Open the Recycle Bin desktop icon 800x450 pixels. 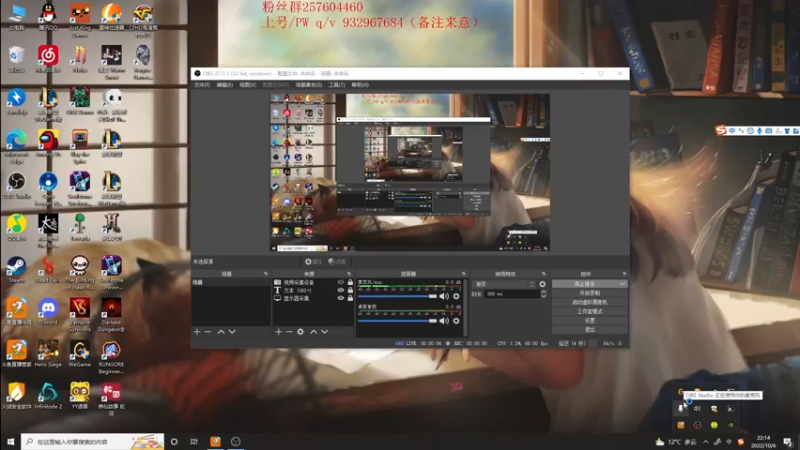click(16, 59)
